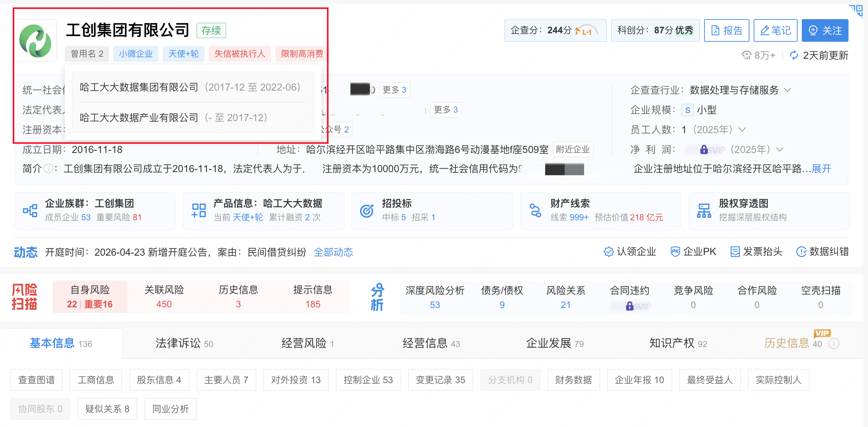This screenshot has width=868, height=427.
Task: Switch to the 企业发展 79 tab
Action: click(x=555, y=343)
